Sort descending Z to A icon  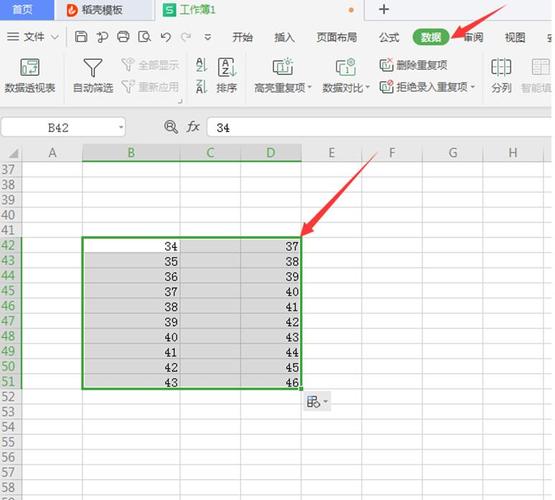coord(201,87)
